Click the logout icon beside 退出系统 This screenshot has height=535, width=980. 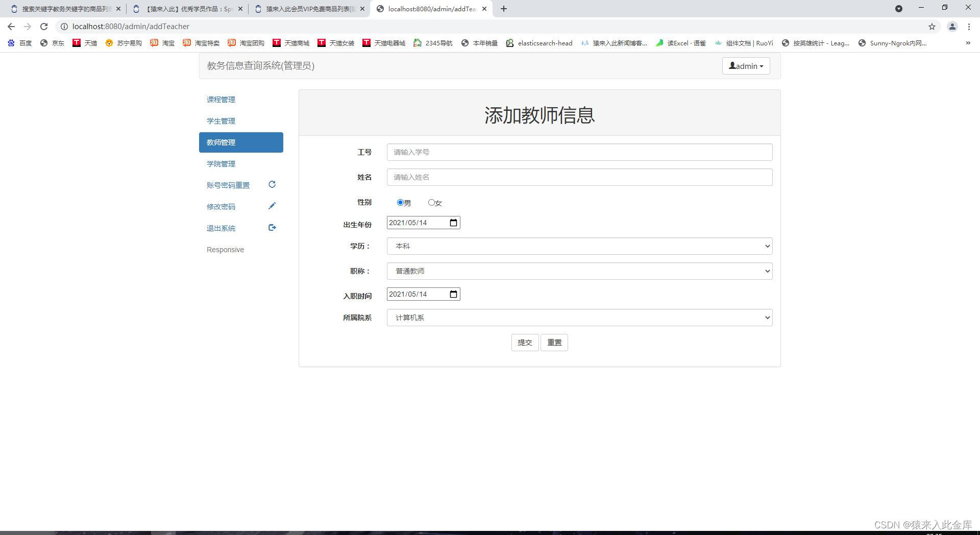272,228
